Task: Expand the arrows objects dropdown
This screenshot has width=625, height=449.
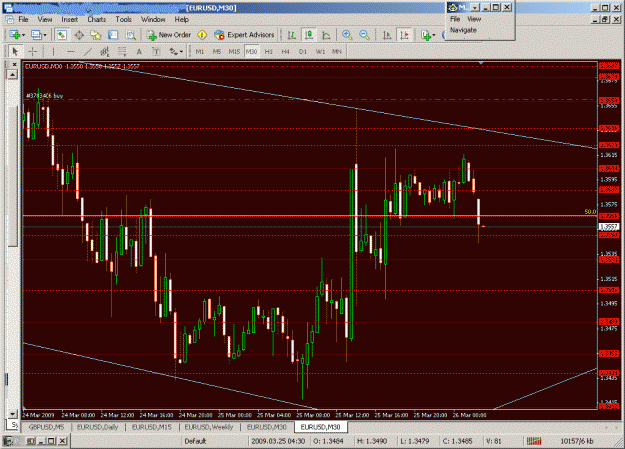Action: point(181,52)
